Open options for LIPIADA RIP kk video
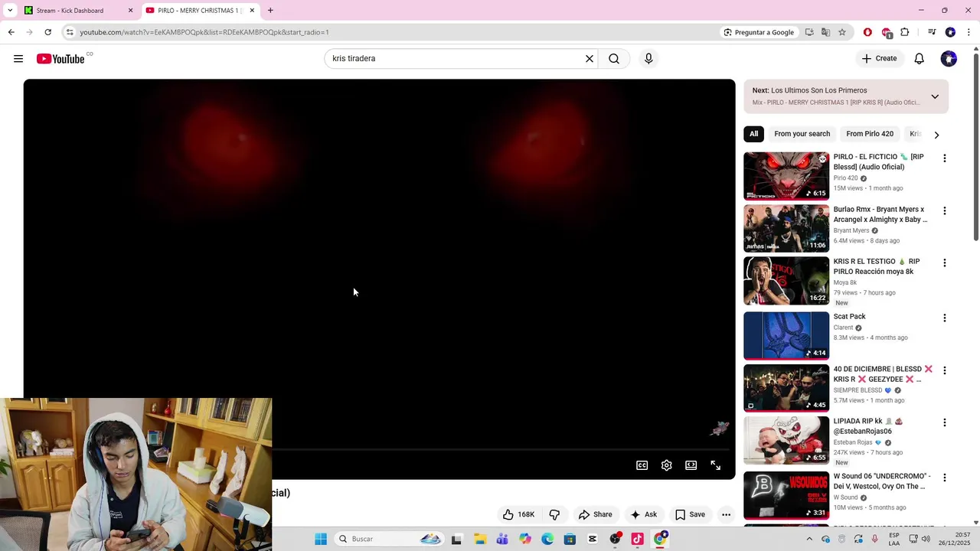980x551 pixels. [945, 422]
